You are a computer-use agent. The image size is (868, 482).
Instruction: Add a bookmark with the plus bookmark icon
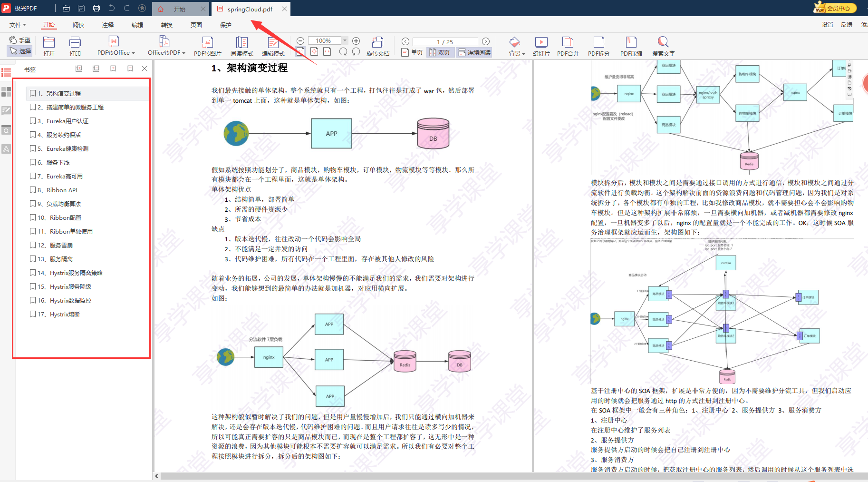point(113,69)
